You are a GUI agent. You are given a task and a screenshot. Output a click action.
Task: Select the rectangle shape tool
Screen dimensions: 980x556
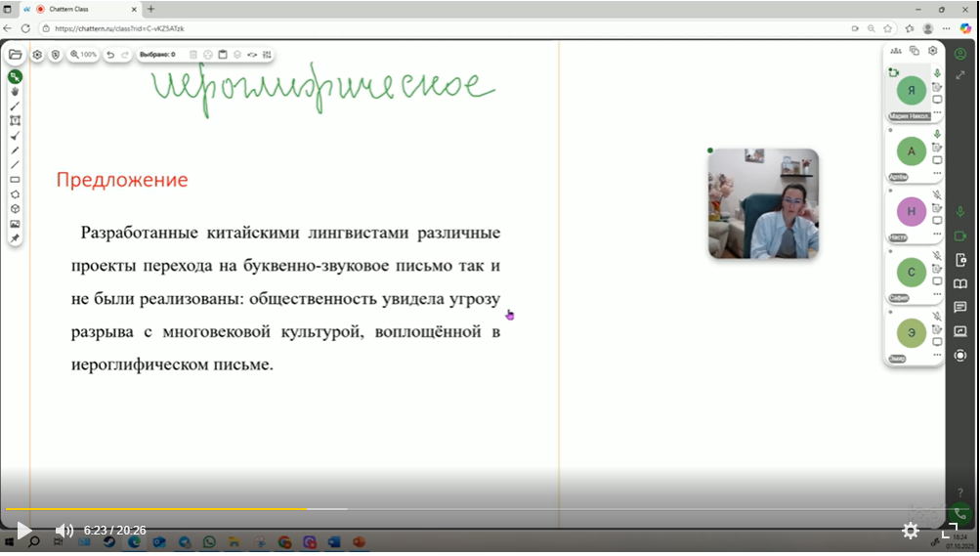tap(15, 180)
